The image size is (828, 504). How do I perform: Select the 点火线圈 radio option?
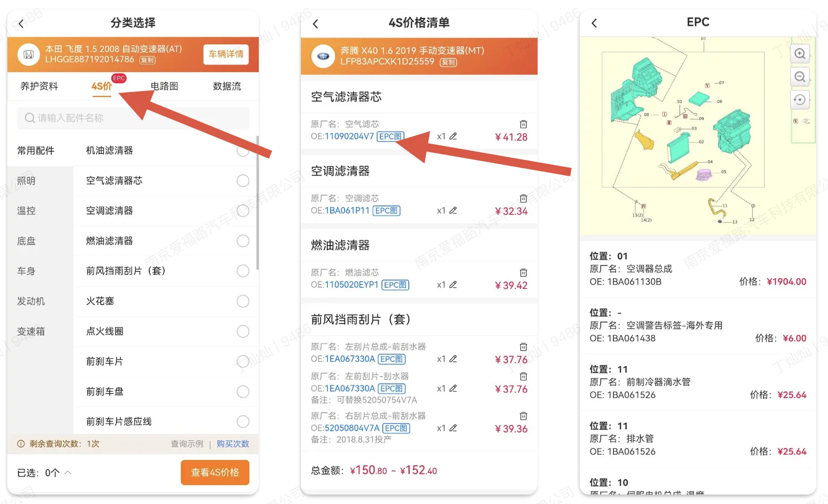(x=243, y=331)
